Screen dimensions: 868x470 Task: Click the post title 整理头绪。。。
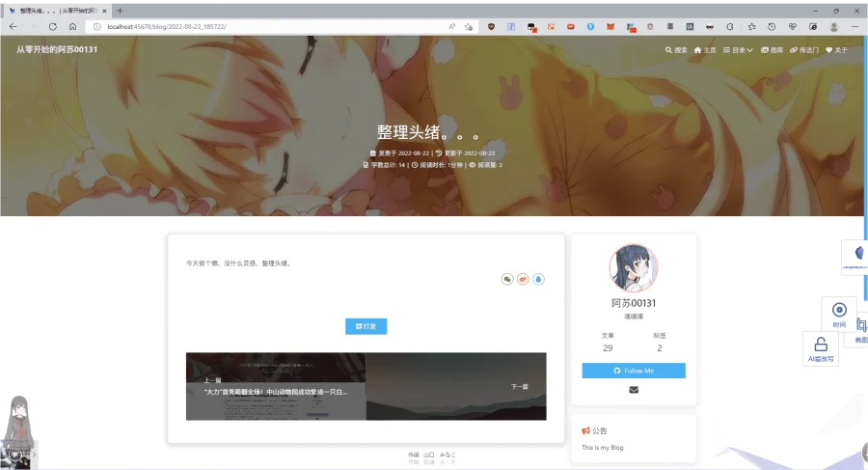[x=427, y=132]
